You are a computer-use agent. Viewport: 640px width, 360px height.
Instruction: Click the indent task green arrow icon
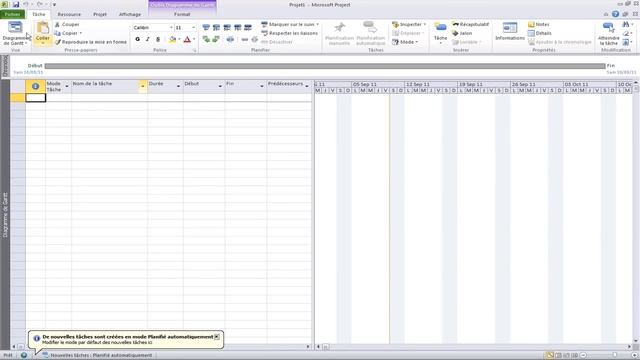pos(216,40)
